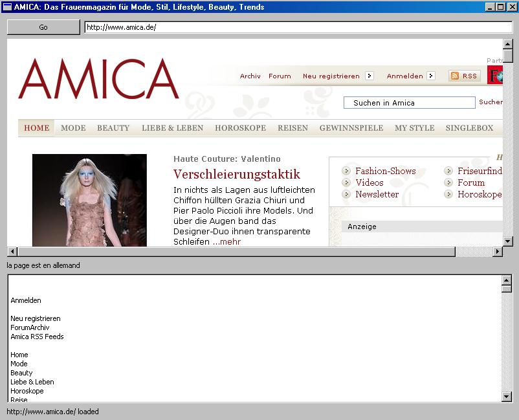Image resolution: width=519 pixels, height=420 pixels.
Task: Open the REISEN navigation tab
Action: click(x=293, y=128)
